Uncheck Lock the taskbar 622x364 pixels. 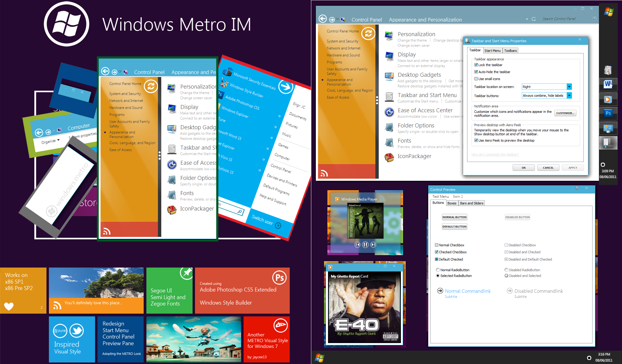[x=476, y=65]
